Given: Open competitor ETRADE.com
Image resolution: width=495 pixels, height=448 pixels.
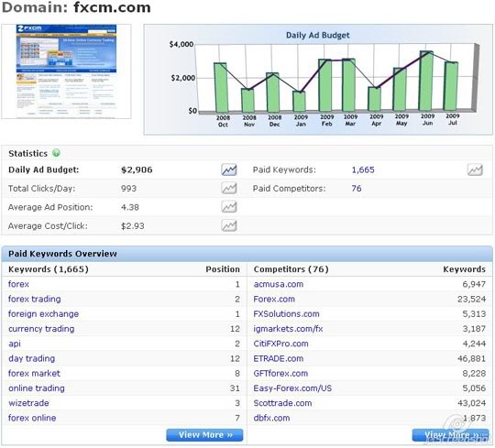Looking at the screenshot, I should pyautogui.click(x=279, y=358).
